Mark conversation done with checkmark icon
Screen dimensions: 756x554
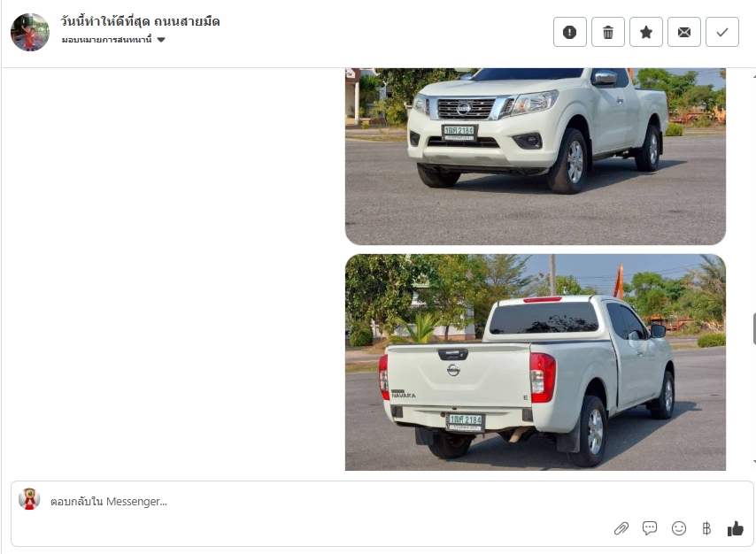[x=721, y=32]
